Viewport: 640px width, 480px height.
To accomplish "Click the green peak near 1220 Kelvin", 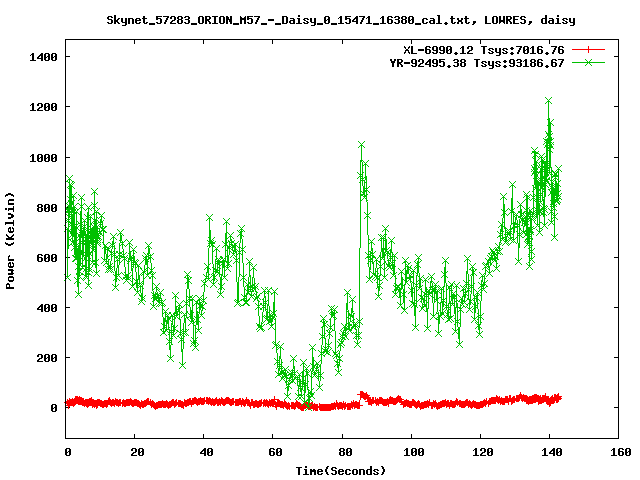I will pos(549,100).
